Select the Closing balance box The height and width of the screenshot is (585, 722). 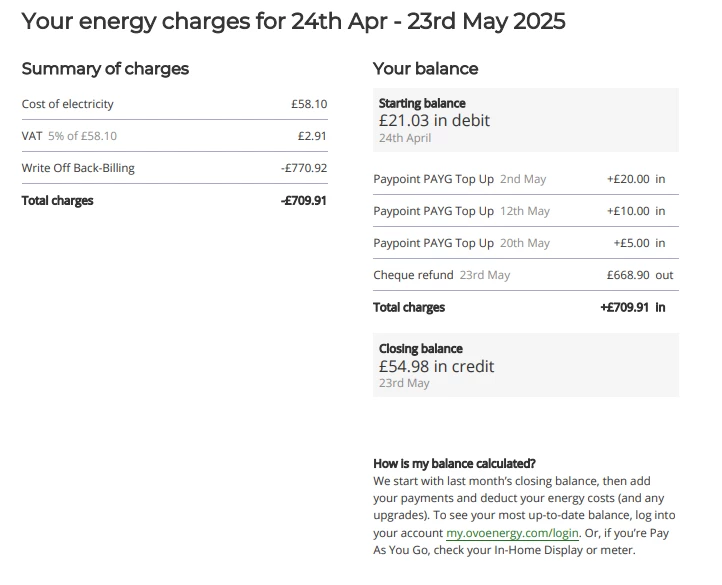click(x=525, y=365)
